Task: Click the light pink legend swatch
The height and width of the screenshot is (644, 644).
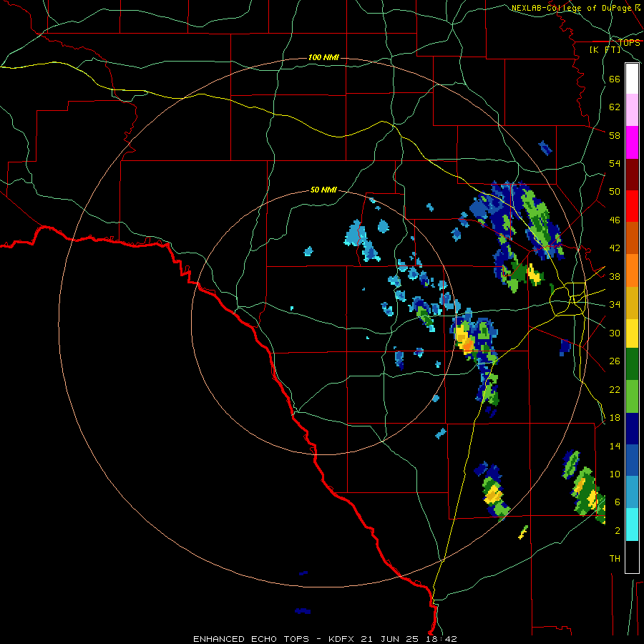Action: 632,109
